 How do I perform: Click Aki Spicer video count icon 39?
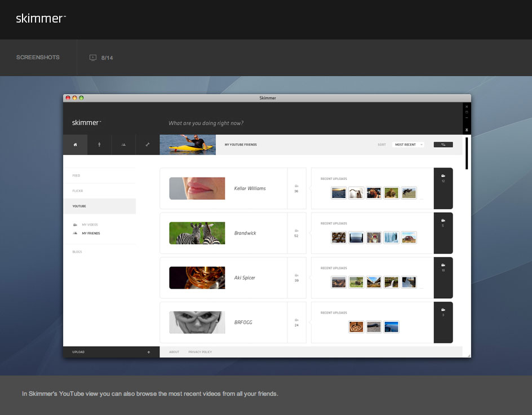[296, 275]
